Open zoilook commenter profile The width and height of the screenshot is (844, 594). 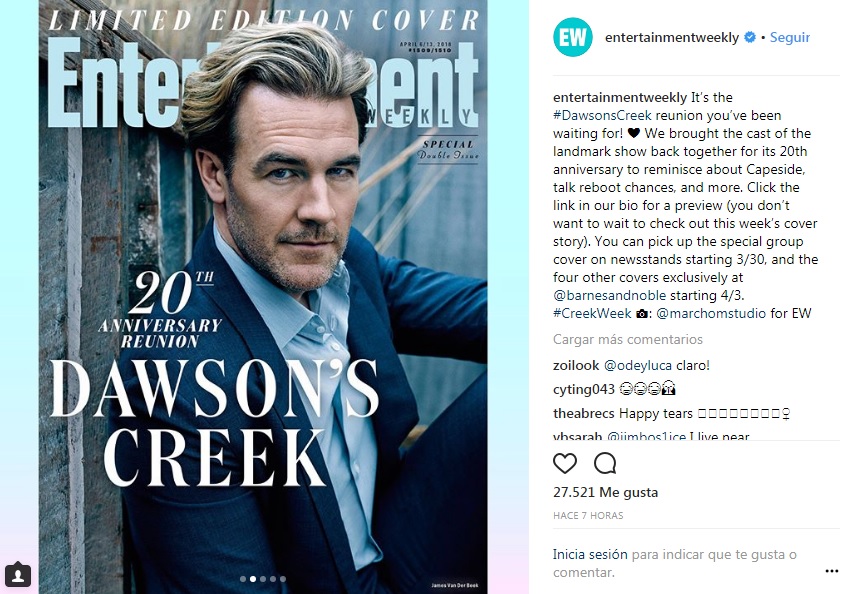(576, 365)
